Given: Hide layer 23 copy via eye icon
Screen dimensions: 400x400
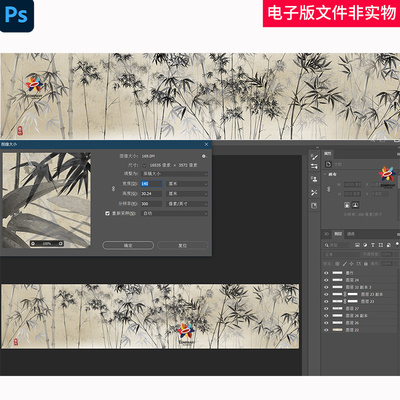Looking at the screenshot, I should click(x=326, y=294).
